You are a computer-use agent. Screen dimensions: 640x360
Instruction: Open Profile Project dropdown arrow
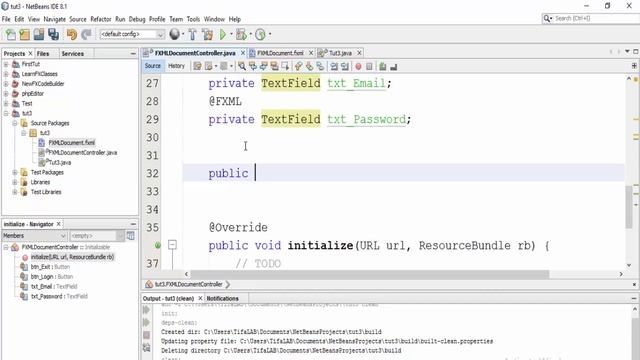pyautogui.click(x=269, y=34)
